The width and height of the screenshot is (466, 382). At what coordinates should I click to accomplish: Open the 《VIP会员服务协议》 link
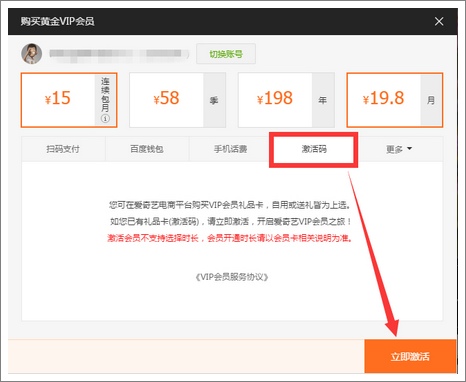click(x=232, y=277)
